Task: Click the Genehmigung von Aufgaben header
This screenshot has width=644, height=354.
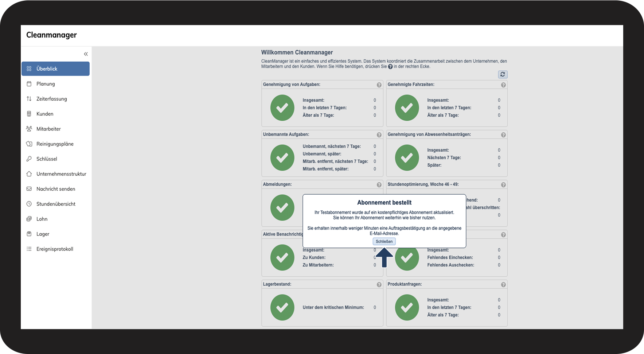Action: [x=292, y=85]
